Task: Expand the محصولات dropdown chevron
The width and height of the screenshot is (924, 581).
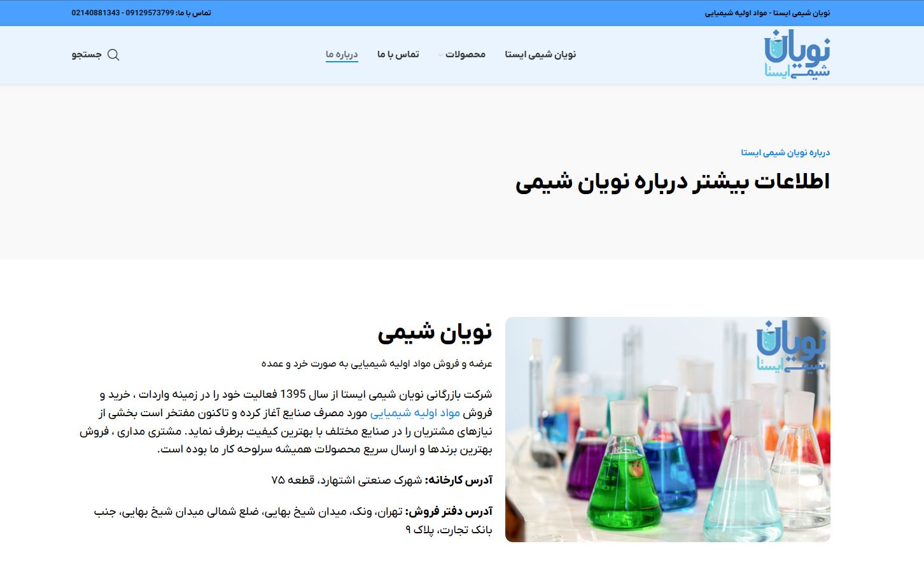Action: (x=440, y=55)
